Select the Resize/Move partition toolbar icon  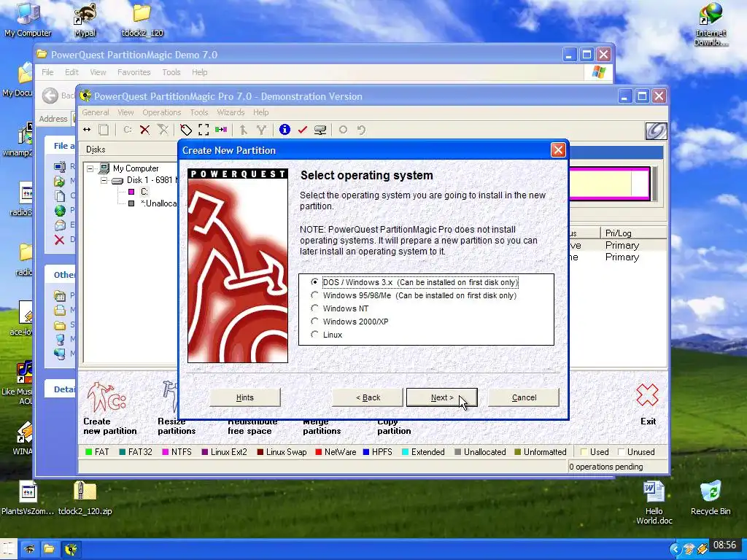(87, 130)
